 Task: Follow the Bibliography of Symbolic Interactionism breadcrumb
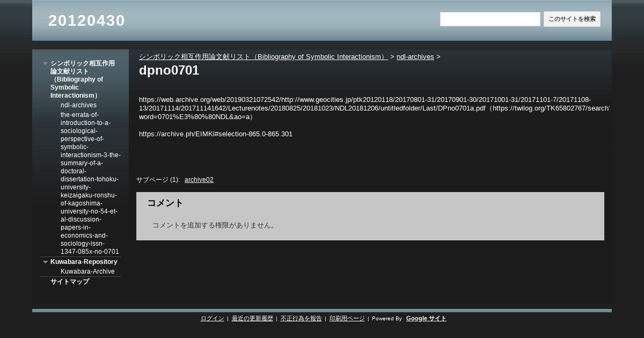pos(263,56)
